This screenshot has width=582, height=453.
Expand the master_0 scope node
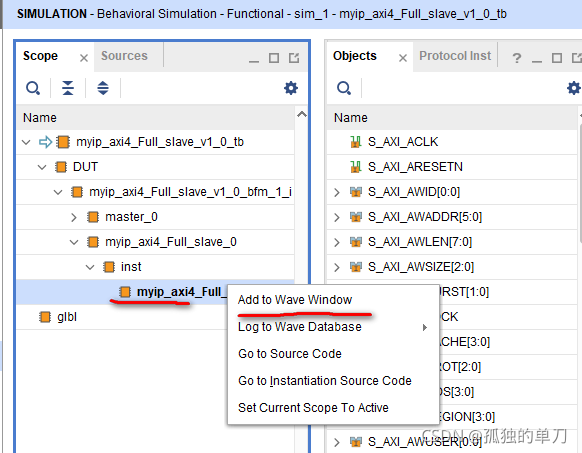pyautogui.click(x=73, y=217)
